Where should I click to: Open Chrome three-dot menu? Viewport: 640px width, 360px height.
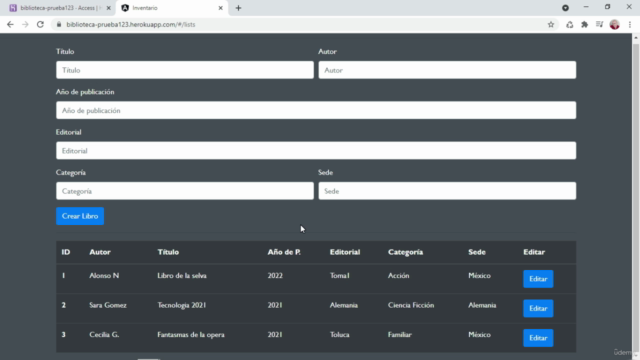click(x=630, y=24)
